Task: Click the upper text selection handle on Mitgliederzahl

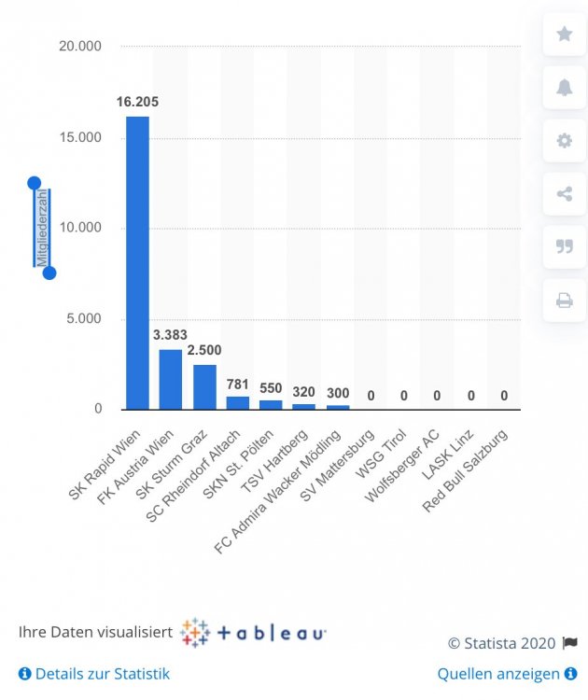Action: [x=35, y=183]
